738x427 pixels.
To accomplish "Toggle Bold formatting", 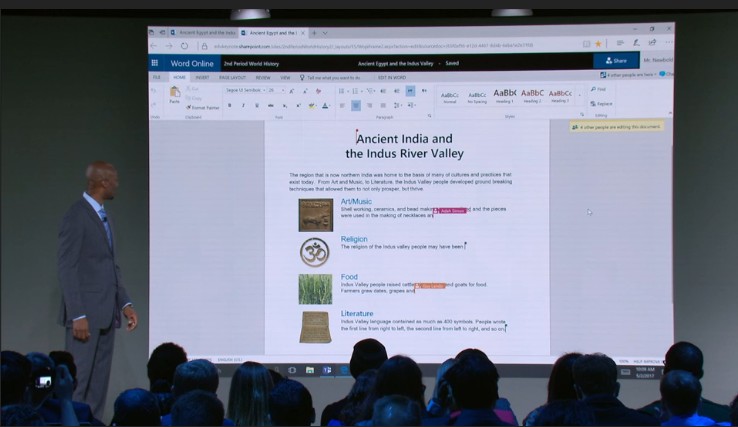I will [230, 105].
